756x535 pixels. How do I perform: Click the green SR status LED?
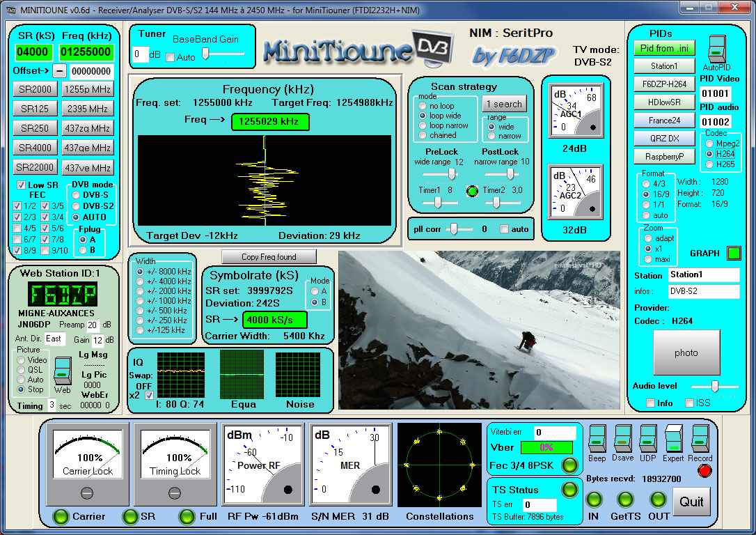point(130,516)
